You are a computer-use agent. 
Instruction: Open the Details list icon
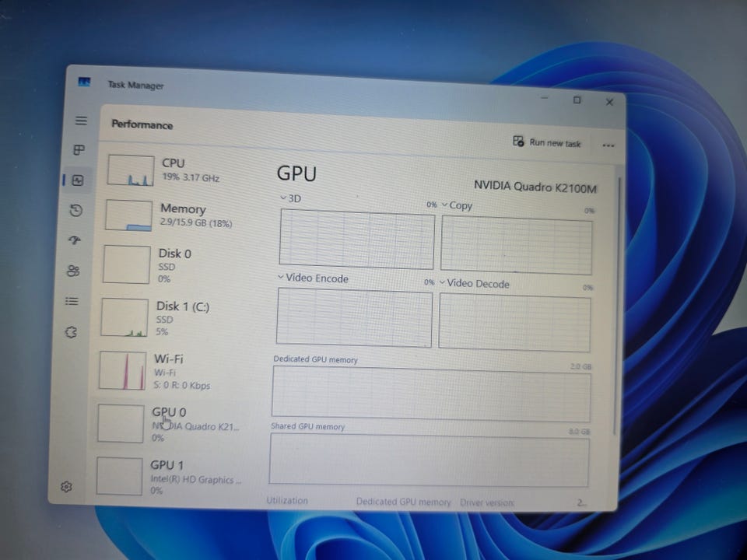(72, 301)
